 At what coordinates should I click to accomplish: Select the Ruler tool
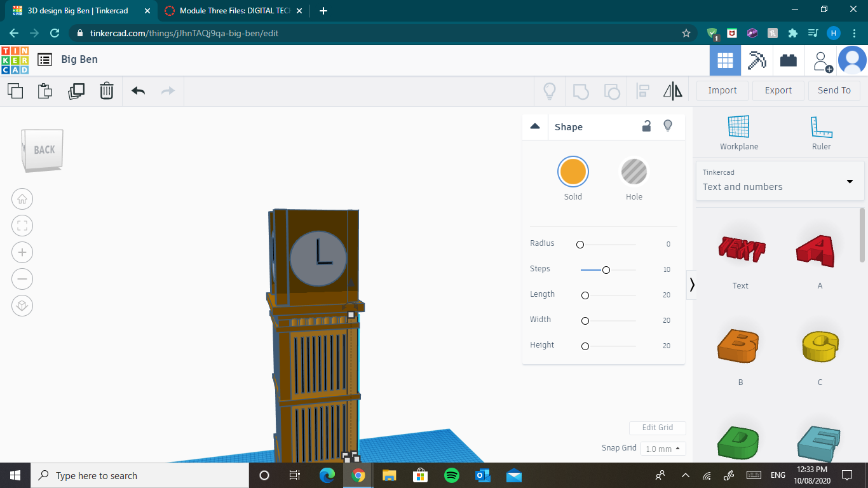[821, 133]
